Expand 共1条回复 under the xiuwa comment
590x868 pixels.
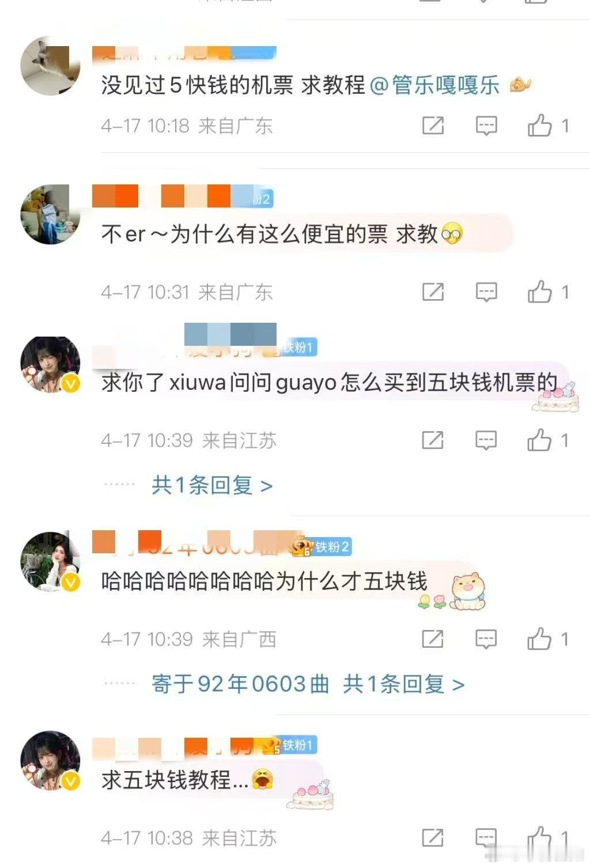click(x=212, y=485)
